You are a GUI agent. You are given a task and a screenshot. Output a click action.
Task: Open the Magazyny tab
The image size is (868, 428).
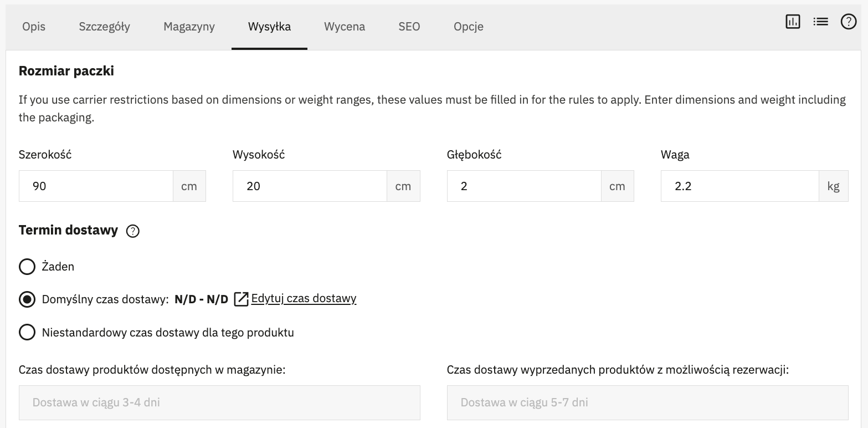click(x=189, y=27)
